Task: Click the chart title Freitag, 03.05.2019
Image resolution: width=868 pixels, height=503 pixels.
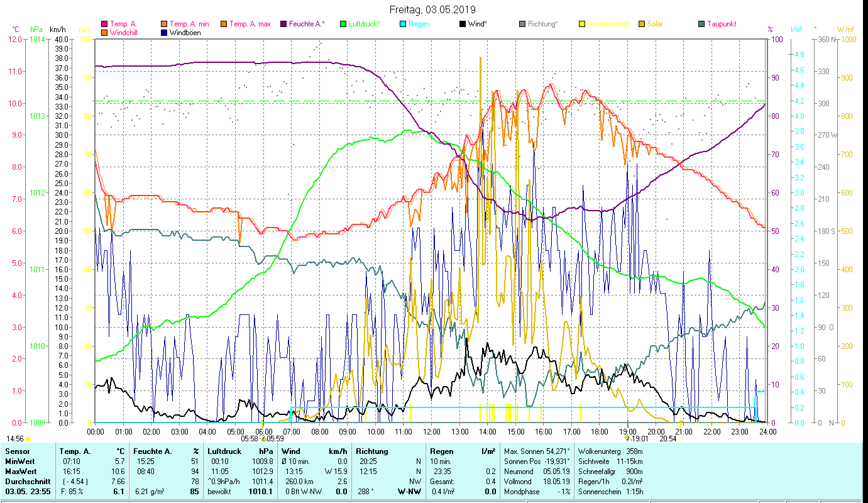Action: click(x=432, y=9)
